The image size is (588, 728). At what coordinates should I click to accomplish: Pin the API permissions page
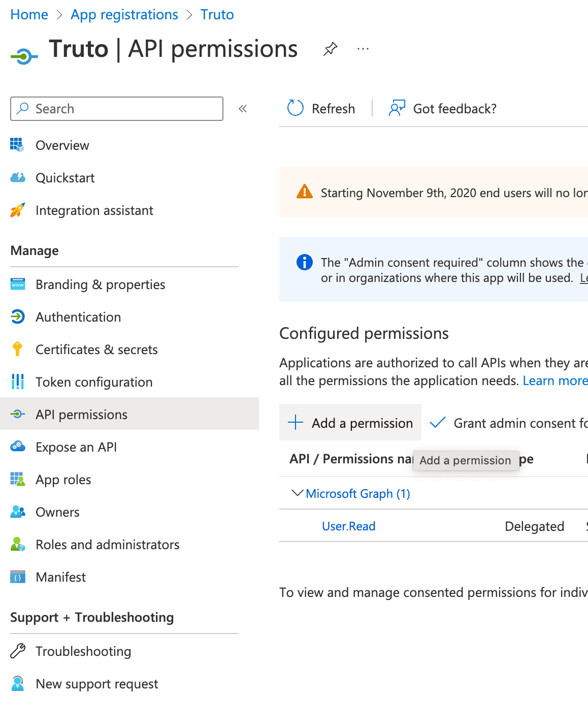(x=330, y=49)
